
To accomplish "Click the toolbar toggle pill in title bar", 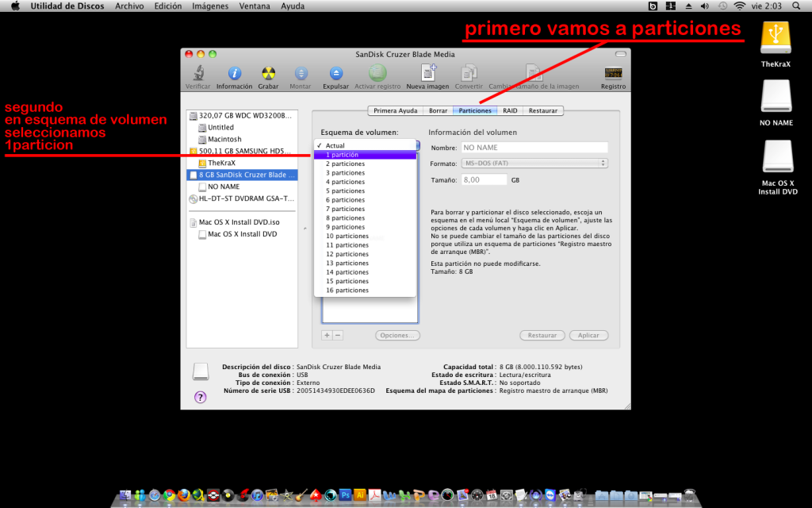I will pyautogui.click(x=620, y=54).
